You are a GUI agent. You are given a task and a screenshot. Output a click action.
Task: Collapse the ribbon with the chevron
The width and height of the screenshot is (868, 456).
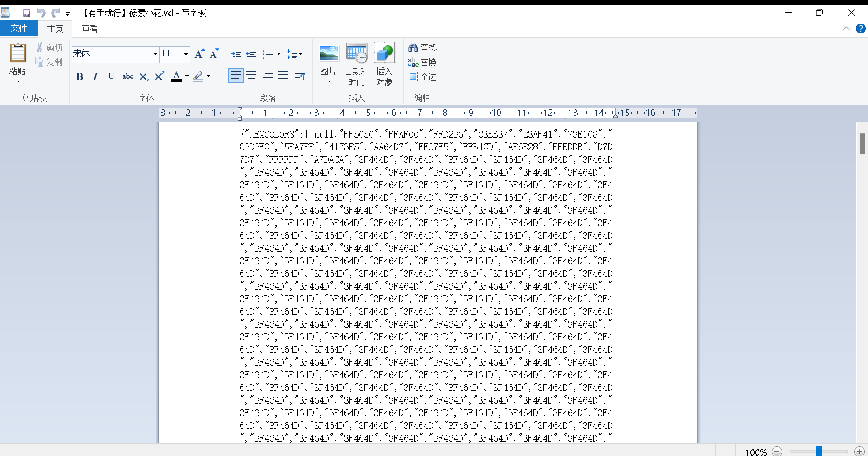tap(846, 29)
